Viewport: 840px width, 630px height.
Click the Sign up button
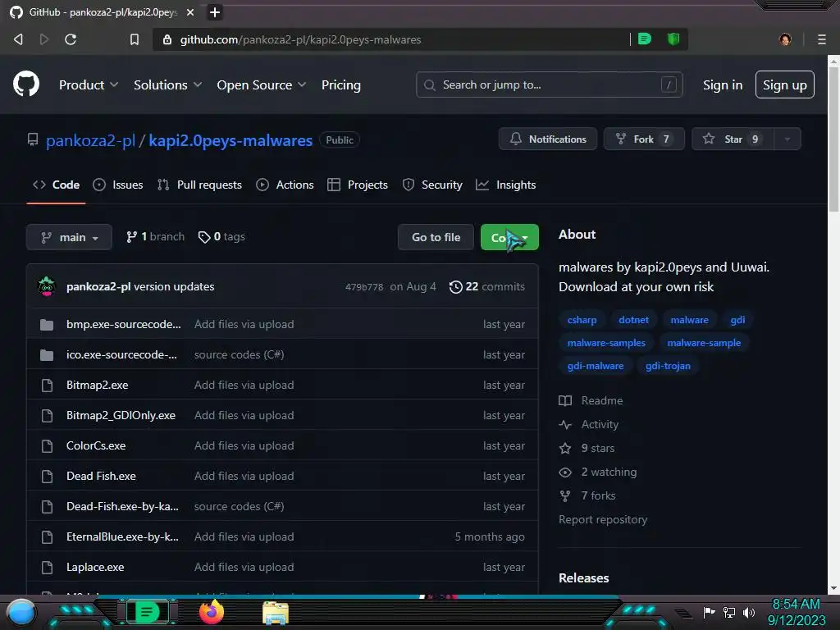pos(784,84)
